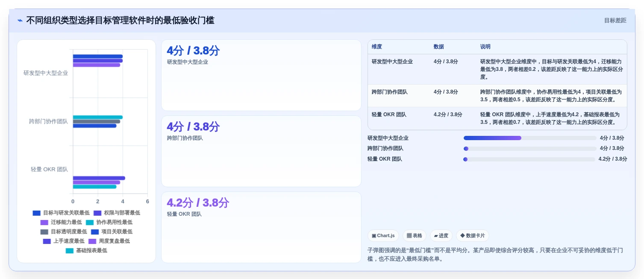Click the 研发型中大型企业 progress bar
644x279 pixels.
click(x=530, y=138)
